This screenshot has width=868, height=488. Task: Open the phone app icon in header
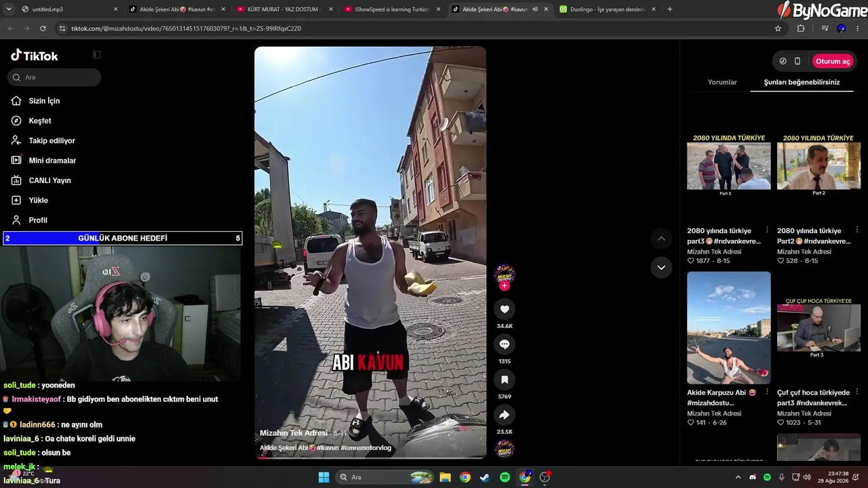[797, 61]
